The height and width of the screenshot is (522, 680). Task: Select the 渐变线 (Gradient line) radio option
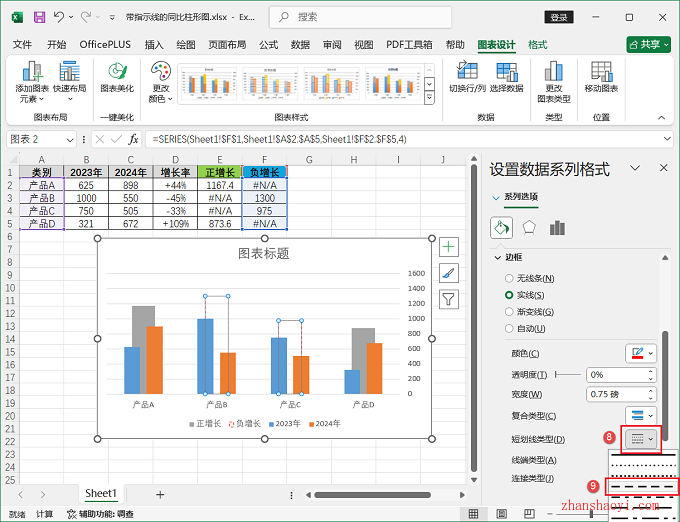[510, 312]
